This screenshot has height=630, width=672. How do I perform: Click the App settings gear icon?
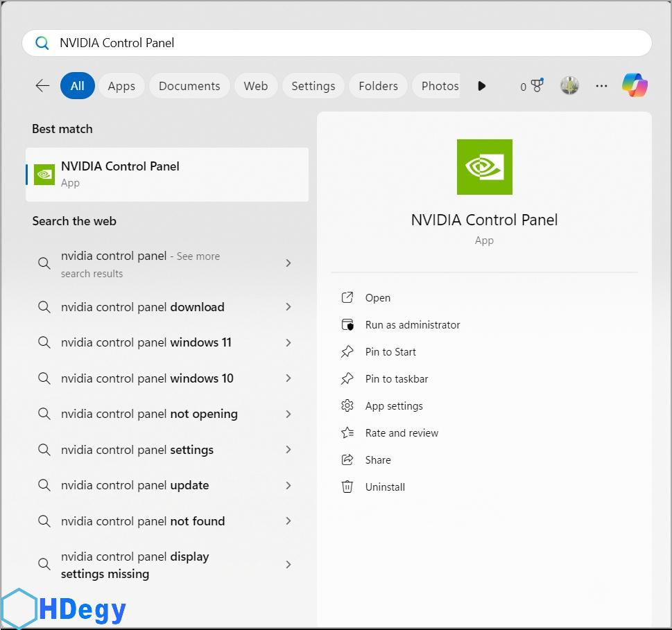[x=347, y=405]
